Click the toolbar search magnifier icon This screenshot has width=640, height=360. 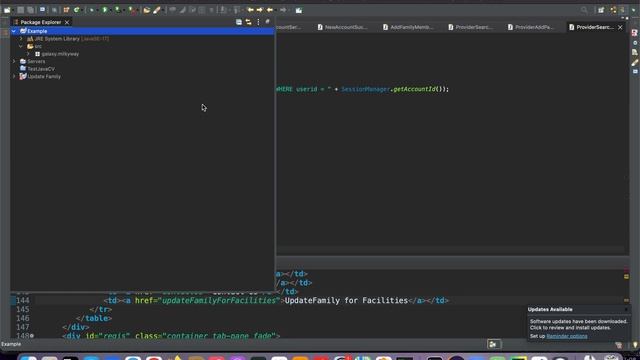(584, 10)
